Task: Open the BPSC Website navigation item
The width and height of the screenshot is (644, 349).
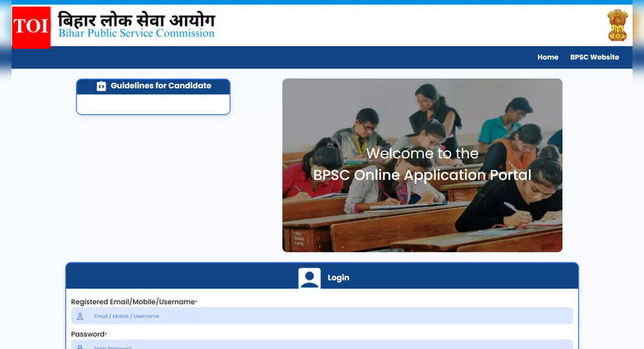Action: pos(595,57)
